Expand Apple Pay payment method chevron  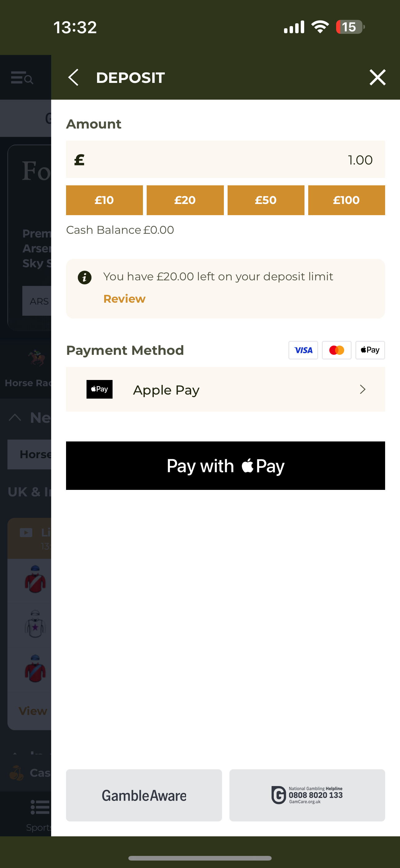362,389
